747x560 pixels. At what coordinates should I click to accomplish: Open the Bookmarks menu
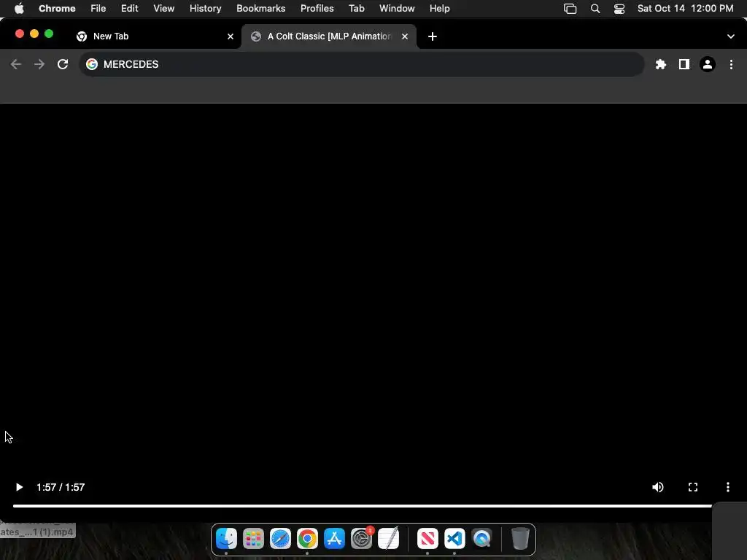tap(260, 8)
